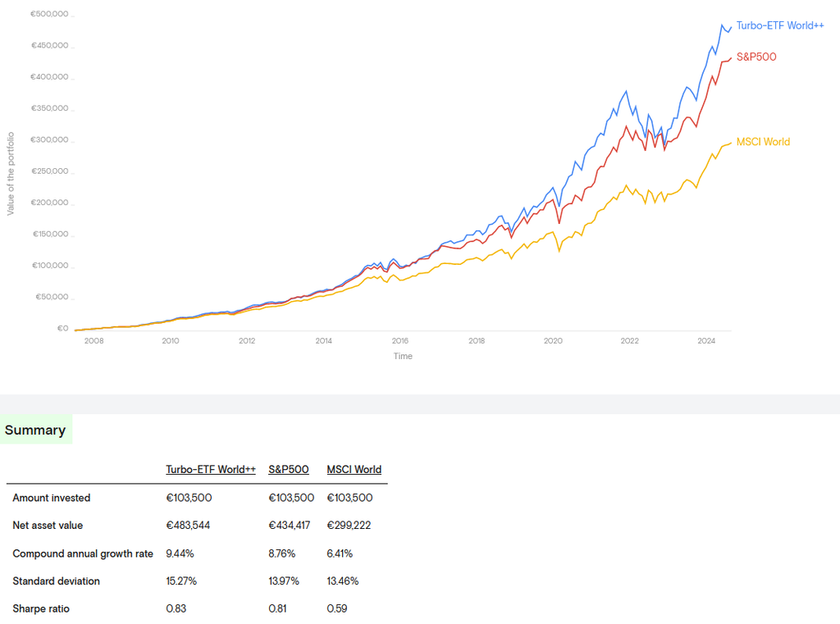
Task: Select the 'Net asset value' row label
Action: pos(48,526)
